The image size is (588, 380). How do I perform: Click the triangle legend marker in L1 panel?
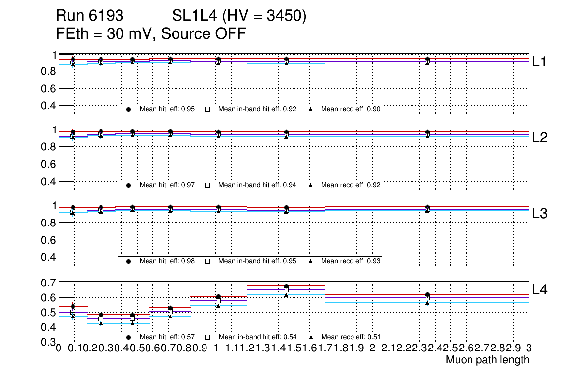pyautogui.click(x=310, y=110)
